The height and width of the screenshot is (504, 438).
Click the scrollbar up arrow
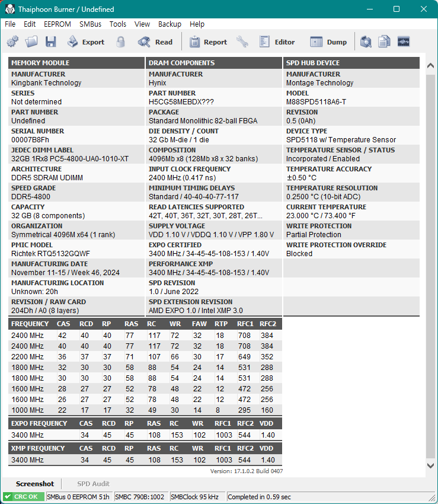431,66
